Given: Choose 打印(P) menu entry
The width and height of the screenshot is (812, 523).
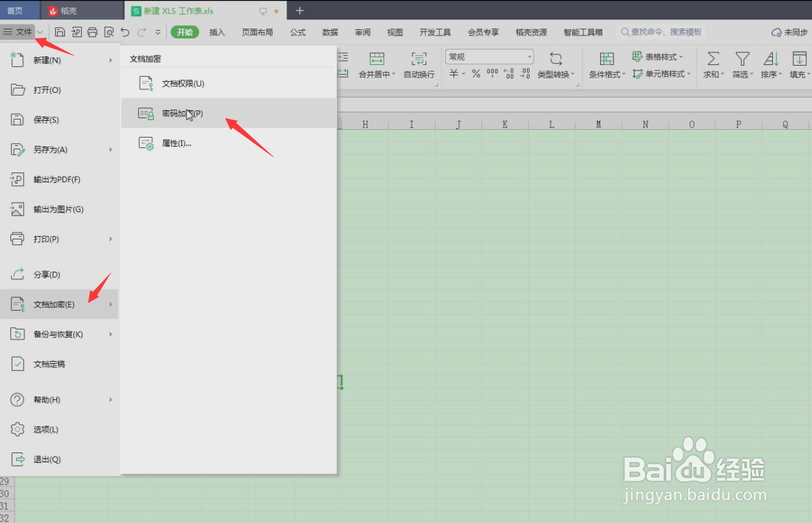Looking at the screenshot, I should coord(59,239).
